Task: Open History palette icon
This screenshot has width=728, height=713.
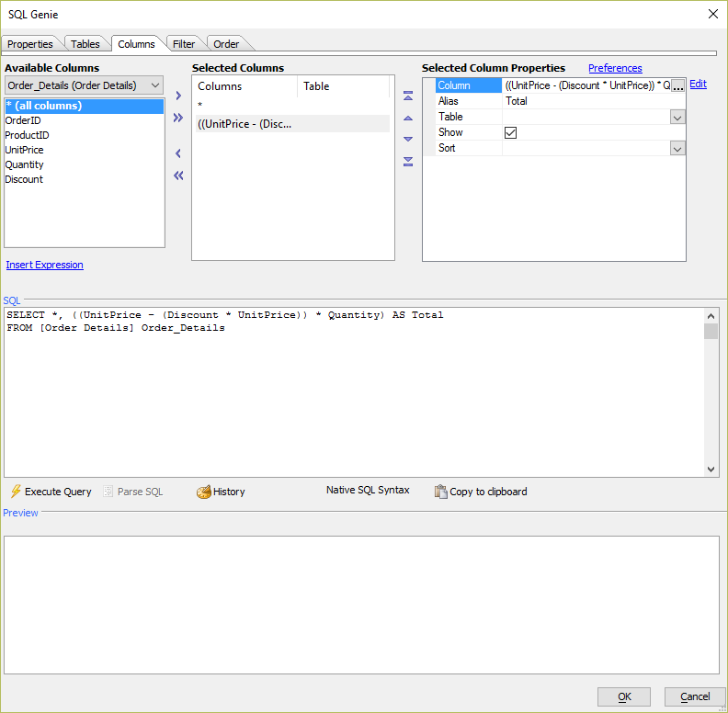Action: [203, 492]
